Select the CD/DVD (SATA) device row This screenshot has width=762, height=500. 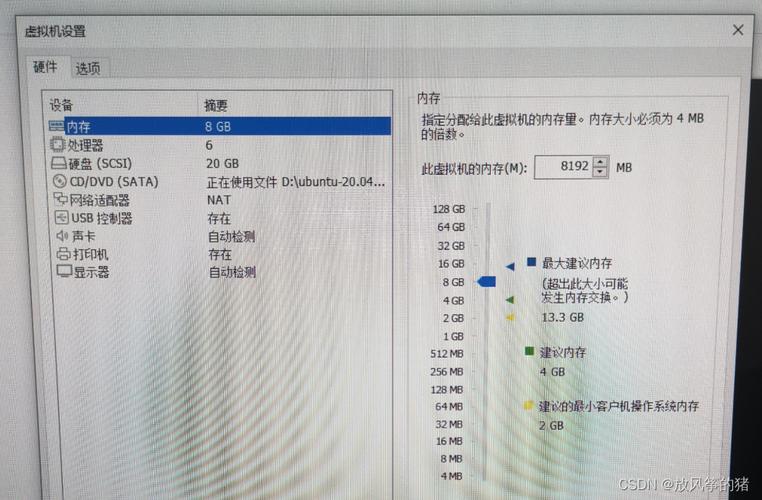220,182
